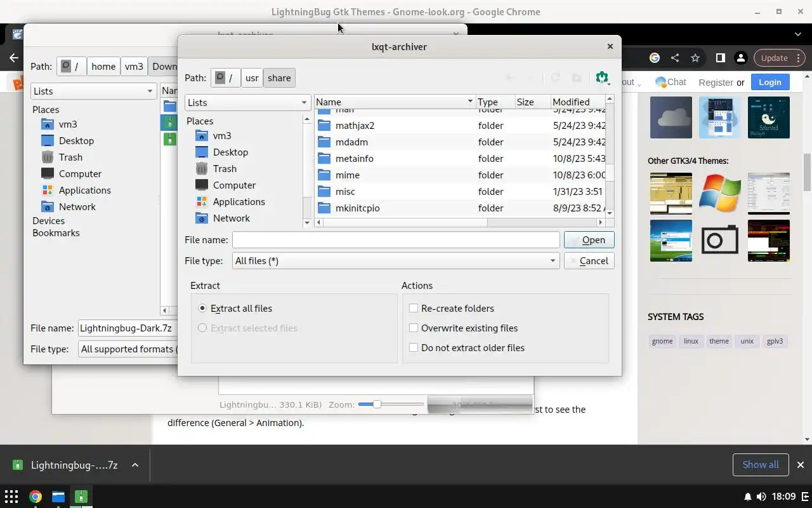Screen dimensions: 812x508
Task: Open the Solarized Midnight theme thumbnail
Action: [768, 117]
